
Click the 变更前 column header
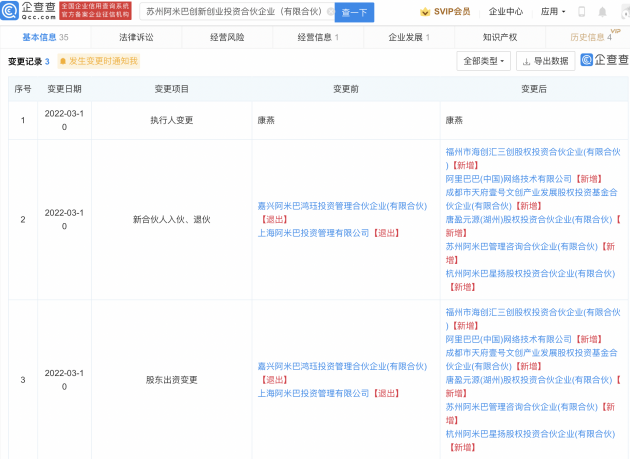346,89
